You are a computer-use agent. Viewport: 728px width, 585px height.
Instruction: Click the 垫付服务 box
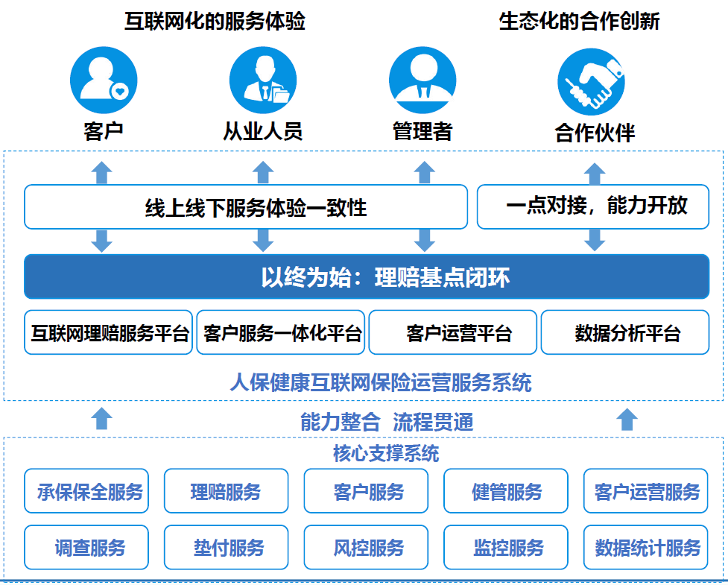click(x=226, y=546)
